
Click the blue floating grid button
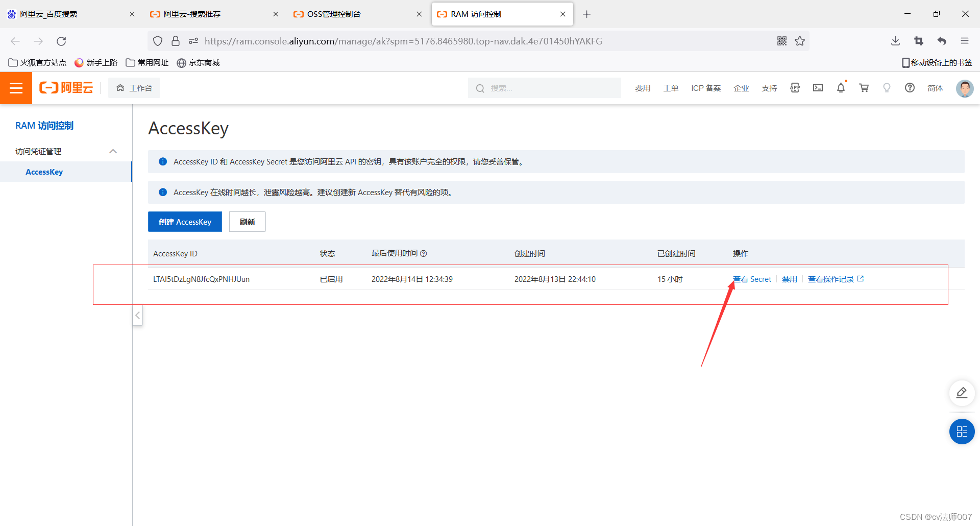(962, 432)
